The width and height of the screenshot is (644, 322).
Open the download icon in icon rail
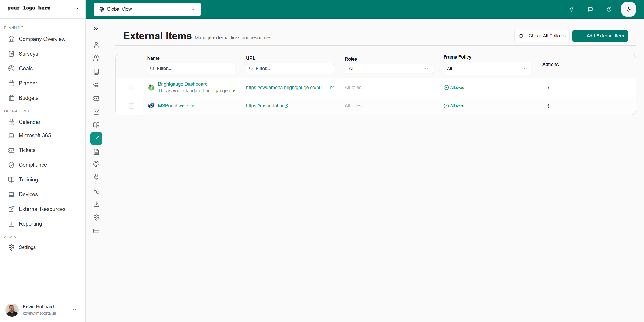point(96,204)
